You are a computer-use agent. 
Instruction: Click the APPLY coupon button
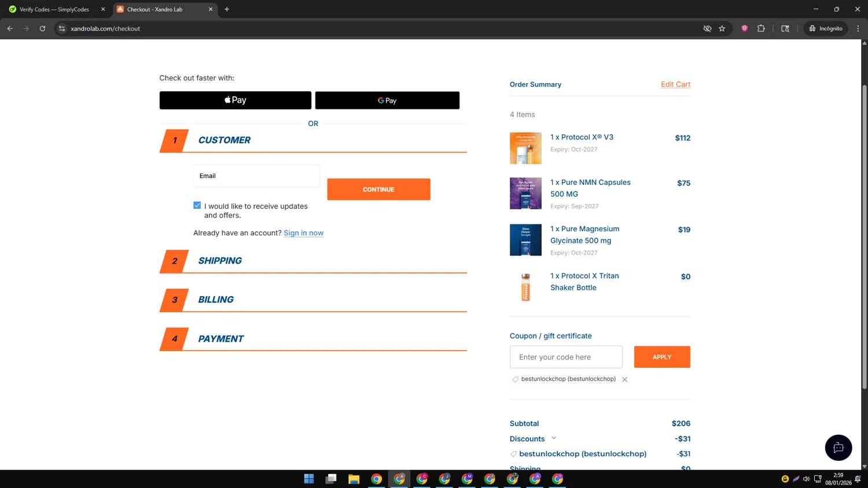coord(662,357)
